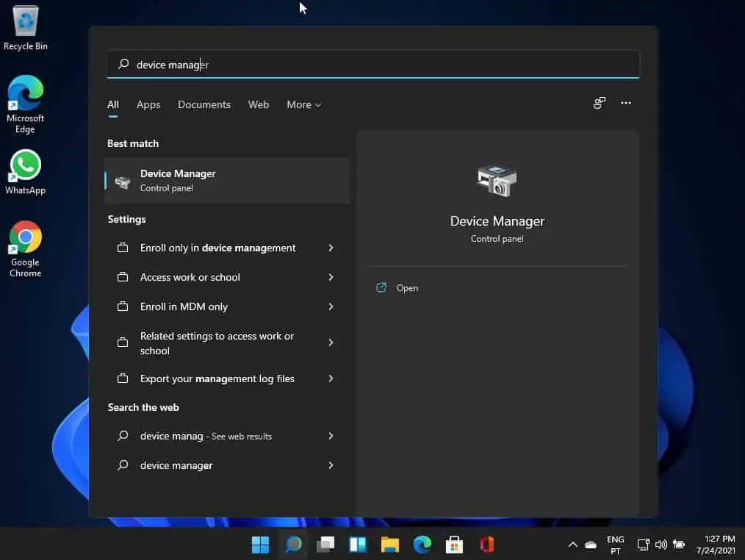Viewport: 745px width, 560px height.
Task: Open the Recycle Bin
Action: [25, 22]
